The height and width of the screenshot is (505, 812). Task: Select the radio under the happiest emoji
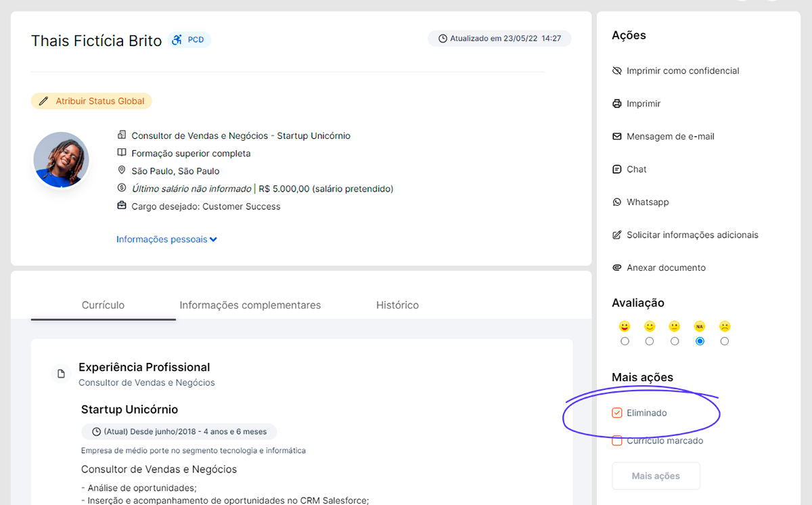coord(625,341)
